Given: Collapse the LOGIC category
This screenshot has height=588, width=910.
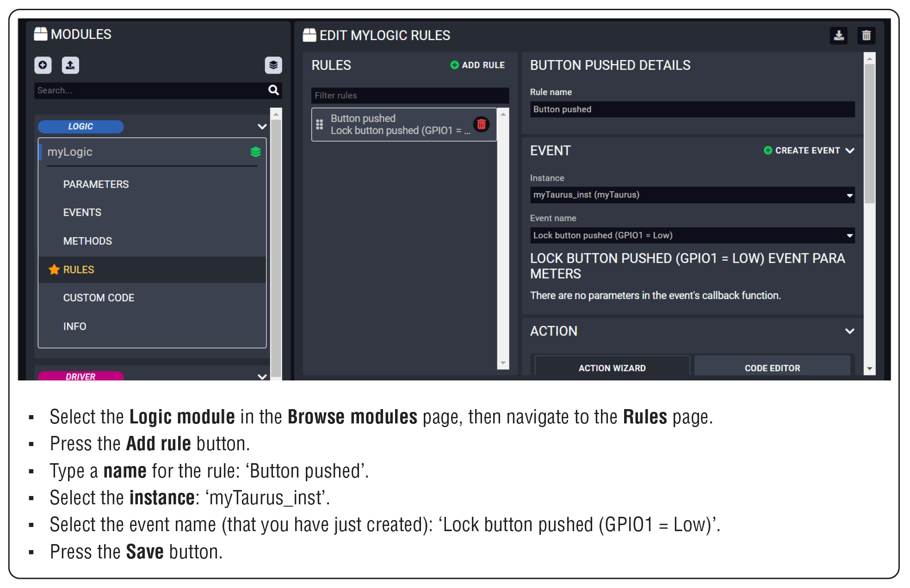Looking at the screenshot, I should coord(262,127).
